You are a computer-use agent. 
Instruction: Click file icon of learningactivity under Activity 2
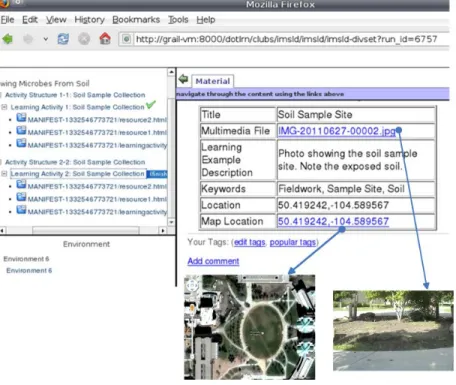pyautogui.click(x=21, y=210)
